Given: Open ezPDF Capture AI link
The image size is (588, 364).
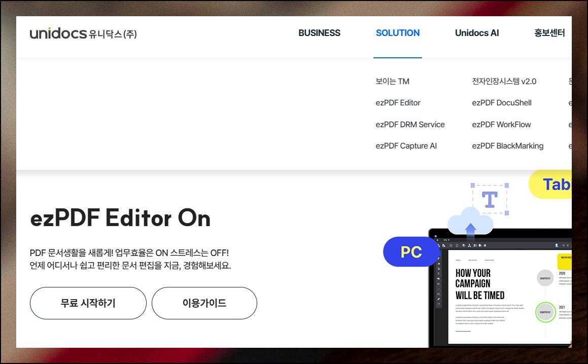Looking at the screenshot, I should click(x=406, y=146).
